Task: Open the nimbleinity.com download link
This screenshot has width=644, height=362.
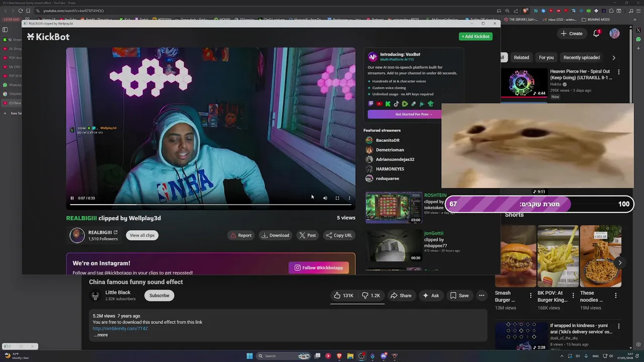Action: pos(120,328)
